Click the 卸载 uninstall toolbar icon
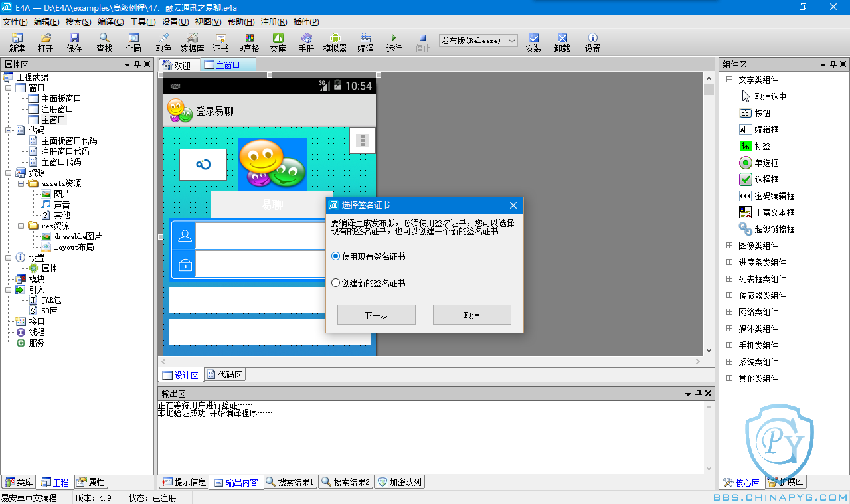This screenshot has height=504, width=850. click(562, 42)
